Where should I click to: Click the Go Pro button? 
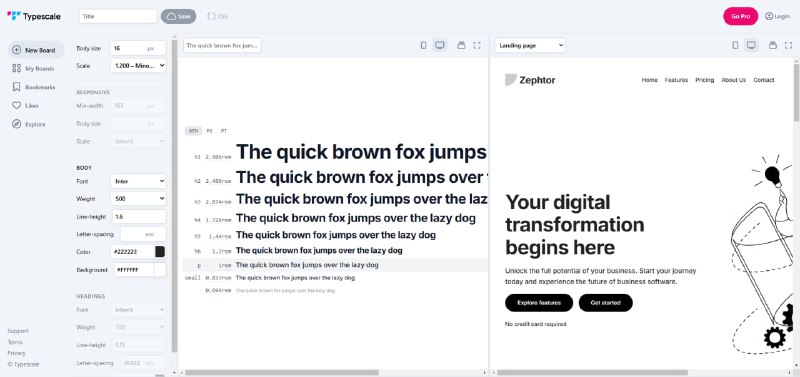click(x=740, y=16)
